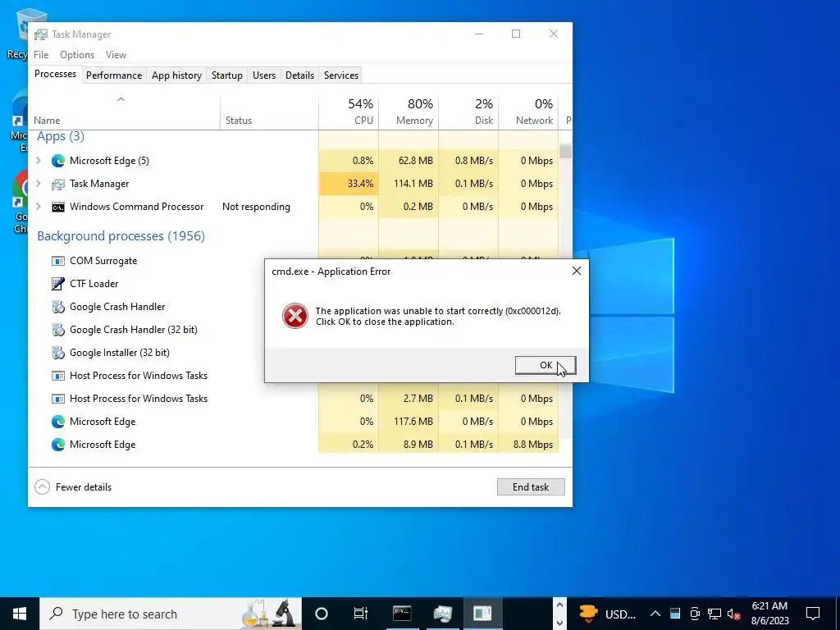The width and height of the screenshot is (840, 630).
Task: Click the Microsoft Edge (5) app icon
Action: [58, 161]
